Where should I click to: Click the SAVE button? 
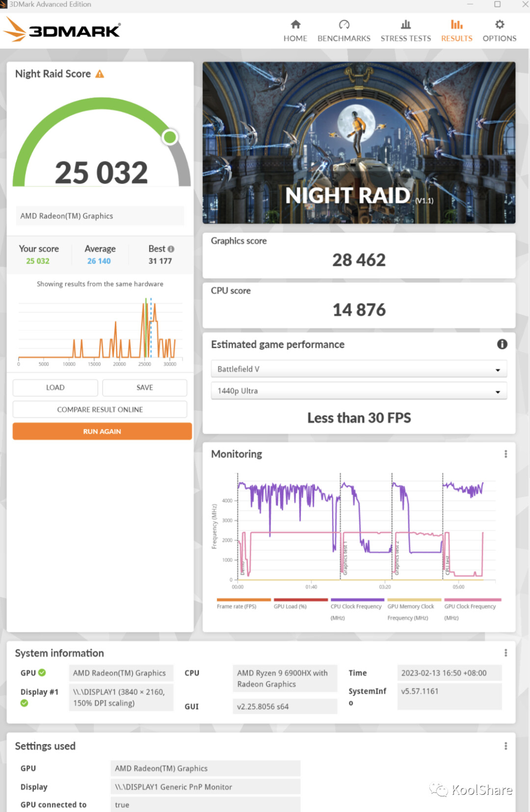pyautogui.click(x=144, y=388)
